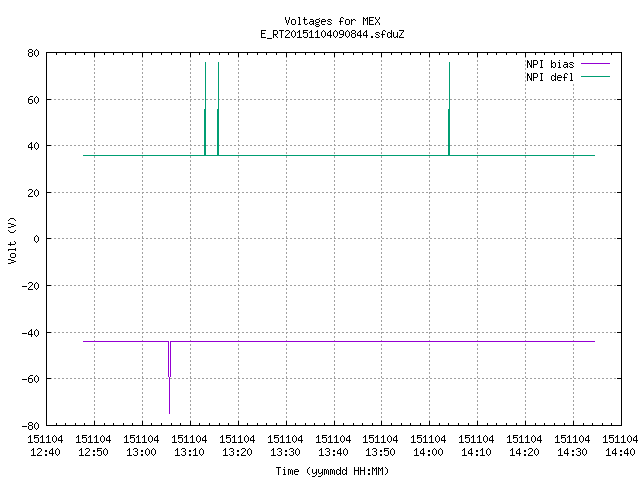
Task: Click the y-axis tick label '-40'
Action: tap(31, 333)
